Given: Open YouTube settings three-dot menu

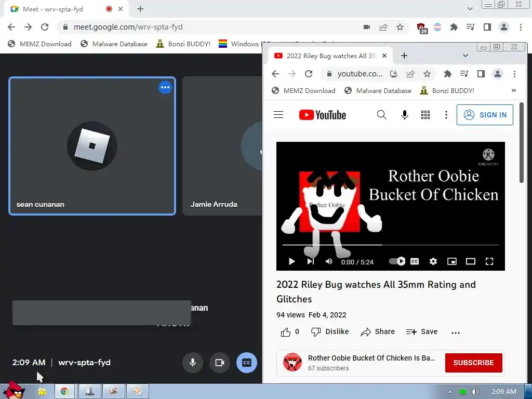Looking at the screenshot, I should [446, 115].
